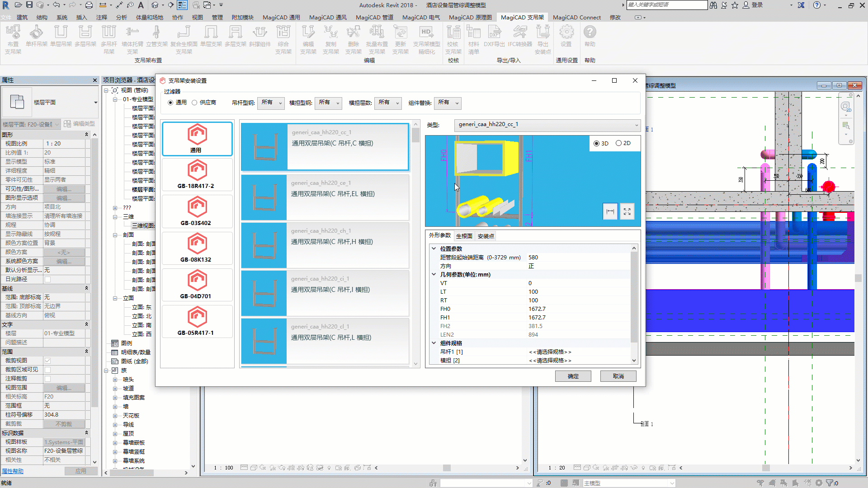The image size is (868, 488).
Task: Open the 类型 generi_caa_hh220_cc_1 dropdown
Action: pos(547,125)
